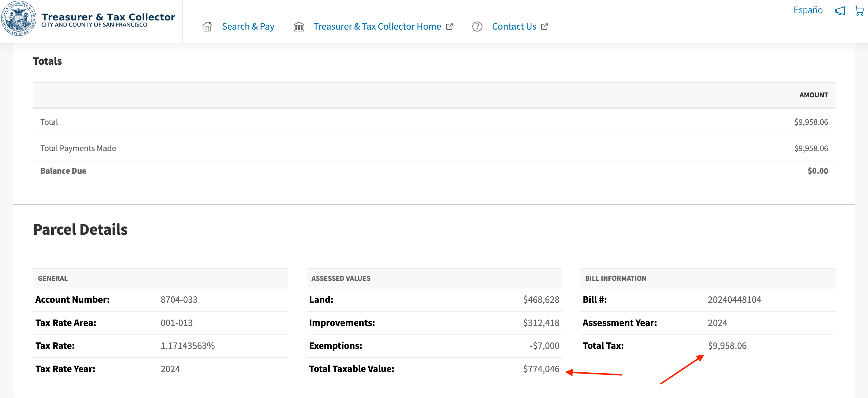Click the AMOUNT column header
868x398 pixels.
pyautogui.click(x=813, y=95)
